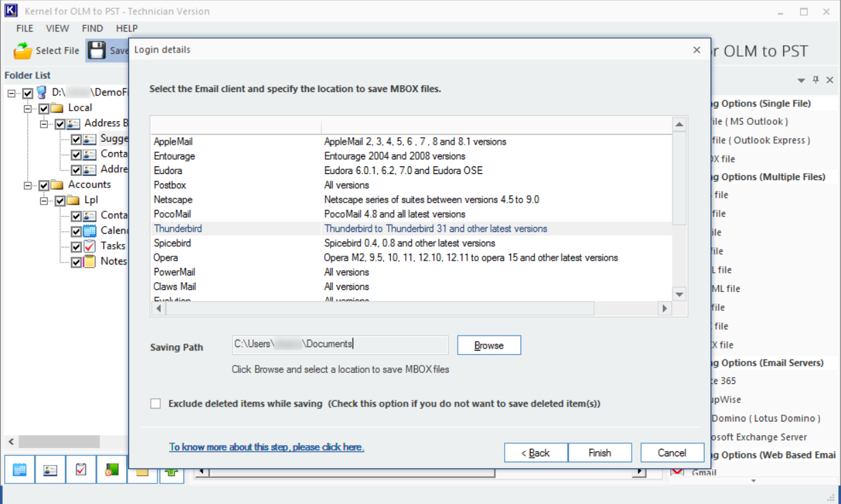
Task: Click the email client list up scroll arrow
Action: (679, 124)
